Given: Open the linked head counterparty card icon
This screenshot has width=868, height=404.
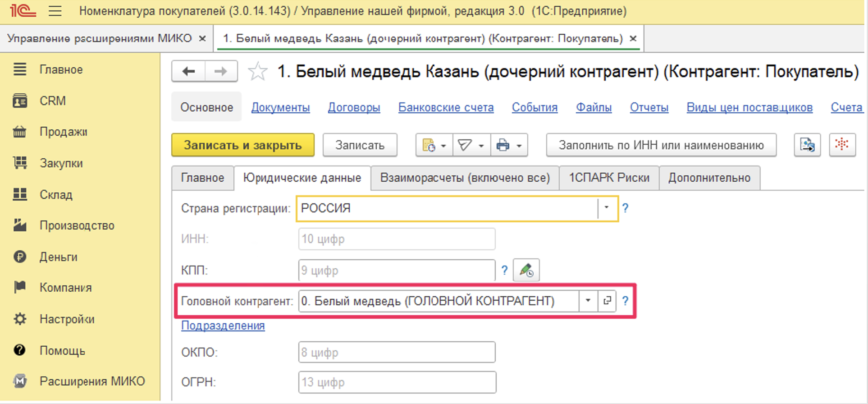Looking at the screenshot, I should pos(607,301).
